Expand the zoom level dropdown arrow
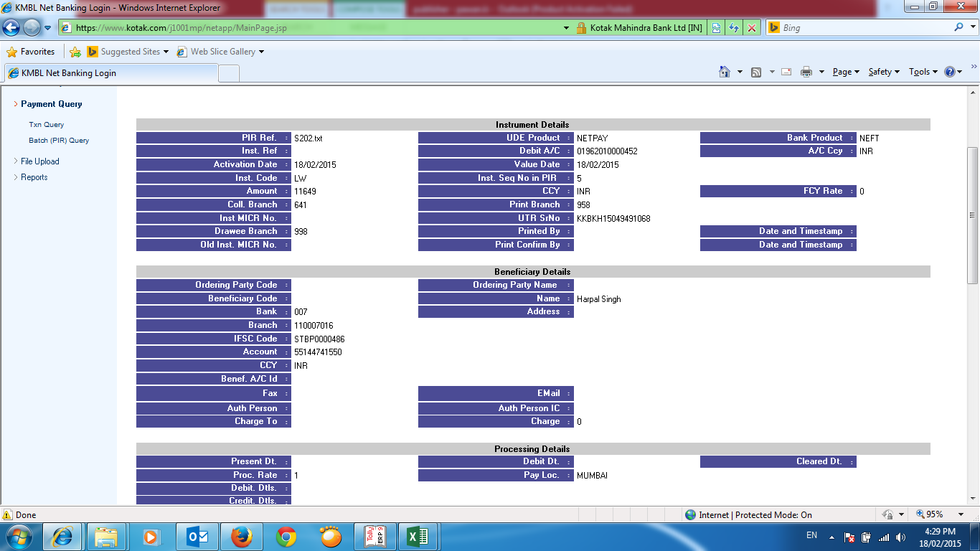This screenshot has width=980, height=551. 961,514
